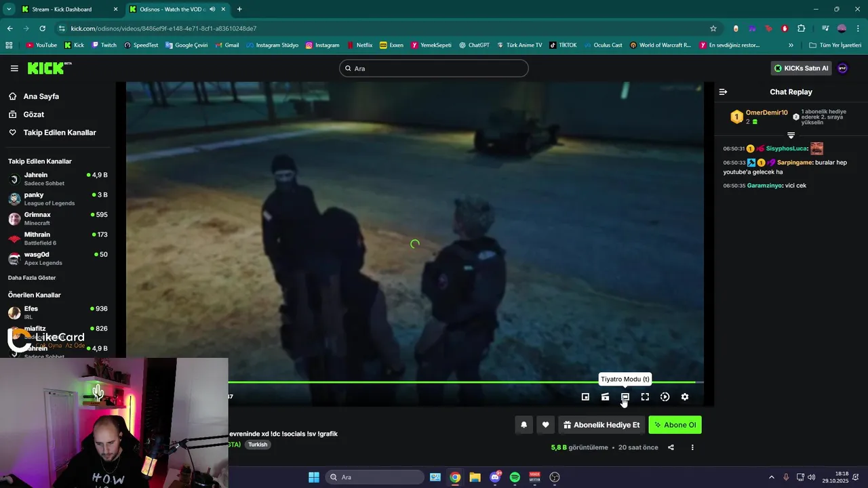Open Spotify from taskbar
This screenshot has height=488, width=868.
(515, 477)
